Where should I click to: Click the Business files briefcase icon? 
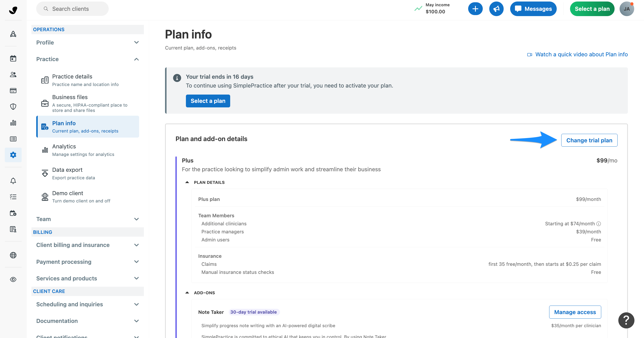pos(45,103)
